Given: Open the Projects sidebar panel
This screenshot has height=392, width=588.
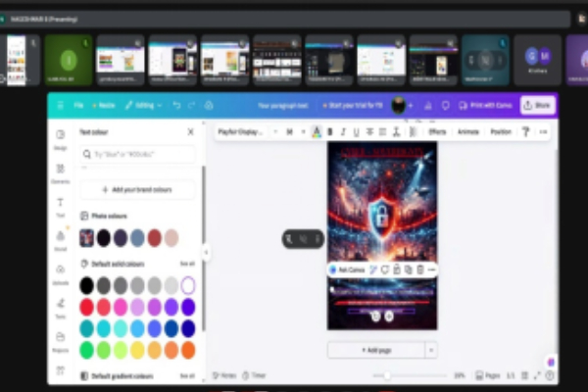Looking at the screenshot, I should tap(61, 340).
